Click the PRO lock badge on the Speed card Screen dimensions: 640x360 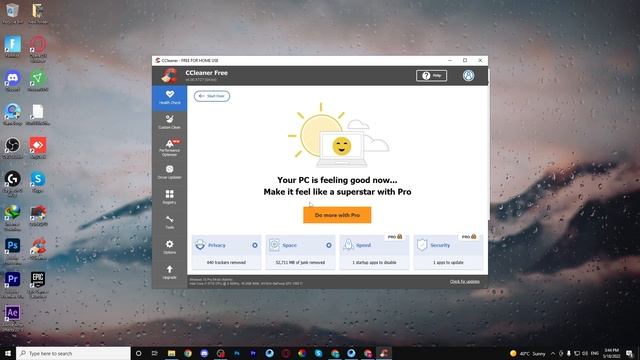[x=395, y=237]
